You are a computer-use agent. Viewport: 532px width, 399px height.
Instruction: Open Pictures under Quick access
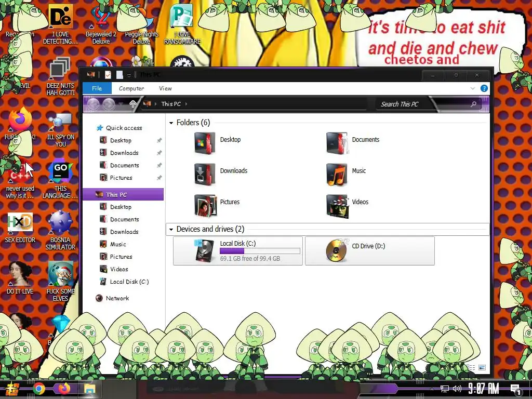pos(116,178)
